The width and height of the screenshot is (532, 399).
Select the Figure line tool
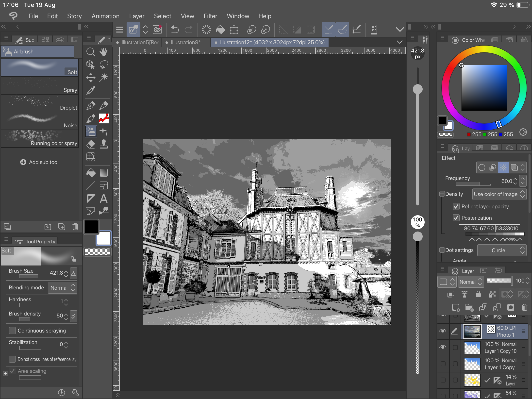pyautogui.click(x=91, y=185)
